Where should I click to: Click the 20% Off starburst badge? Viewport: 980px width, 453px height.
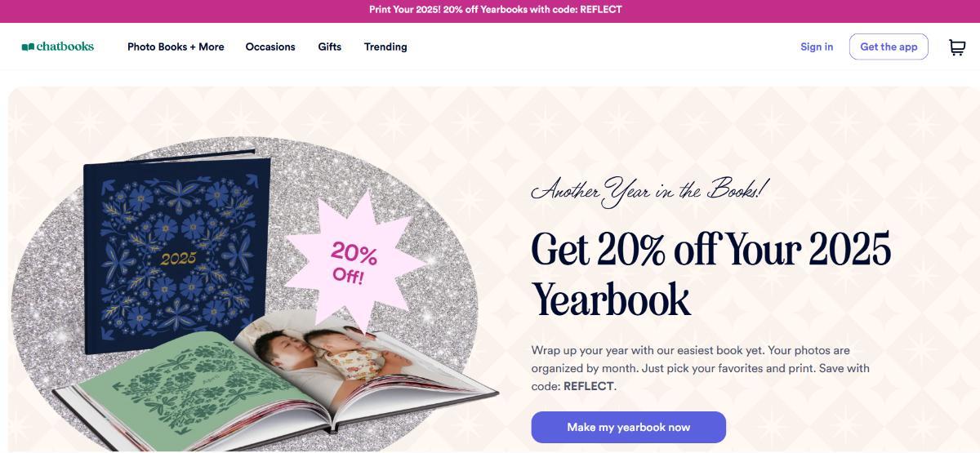[x=354, y=263]
